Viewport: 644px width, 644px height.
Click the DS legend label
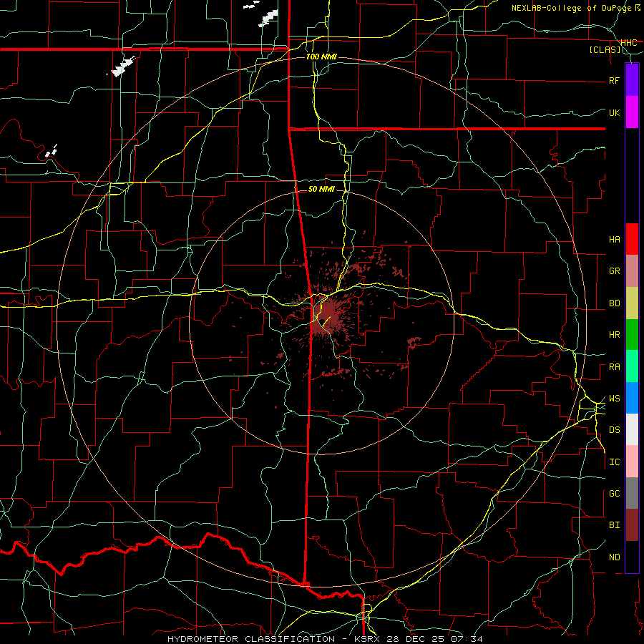(615, 430)
